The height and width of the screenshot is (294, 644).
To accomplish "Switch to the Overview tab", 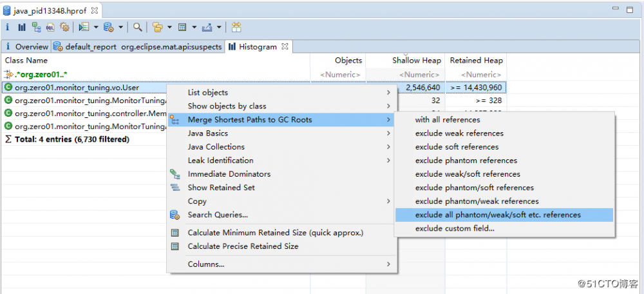I will pos(31,46).
